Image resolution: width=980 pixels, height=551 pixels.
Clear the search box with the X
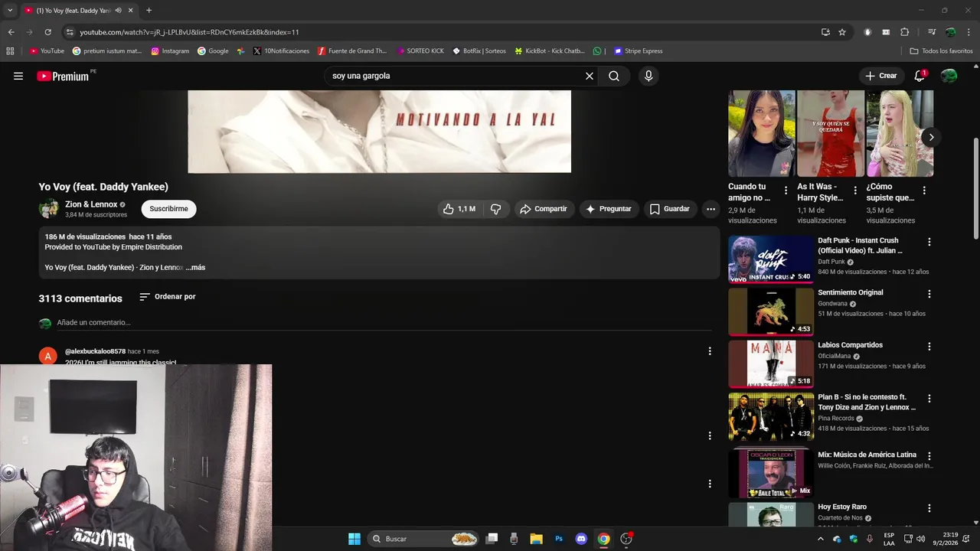tap(590, 76)
